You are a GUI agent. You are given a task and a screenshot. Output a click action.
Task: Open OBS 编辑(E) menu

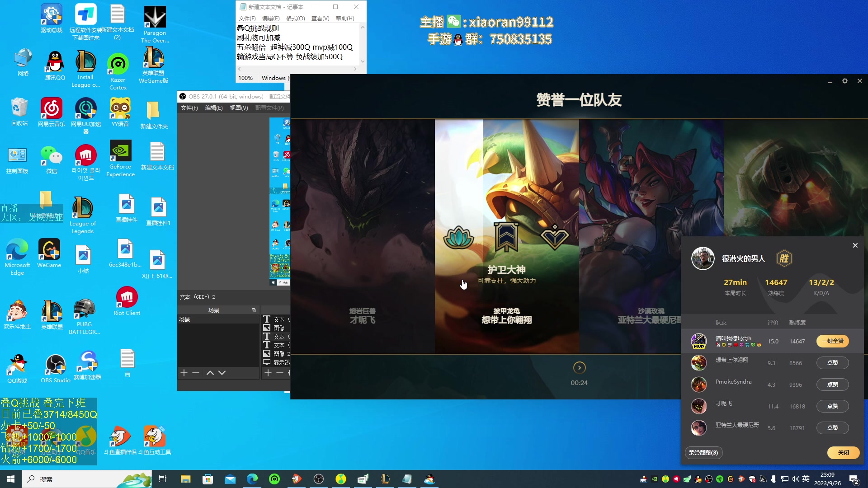coord(214,108)
